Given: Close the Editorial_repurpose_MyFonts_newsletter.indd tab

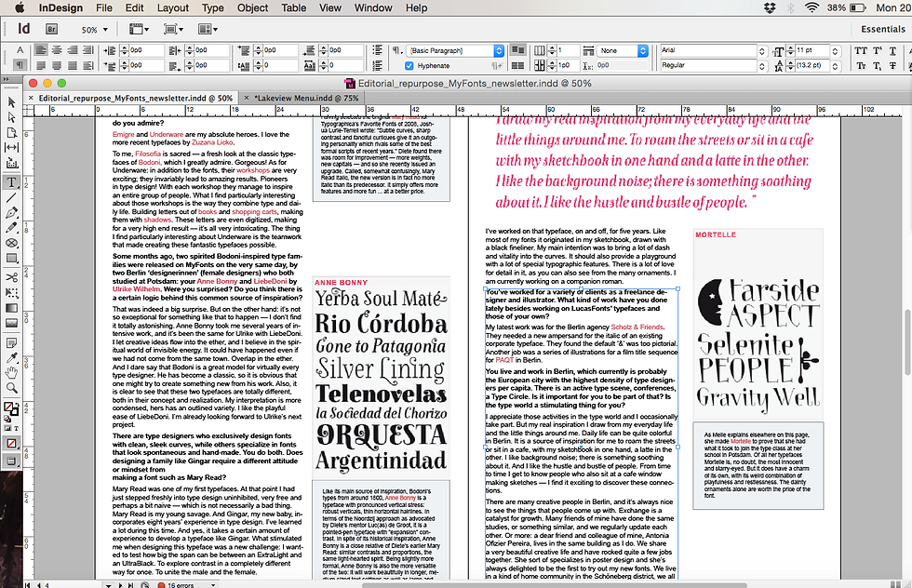Looking at the screenshot, I should [30, 98].
